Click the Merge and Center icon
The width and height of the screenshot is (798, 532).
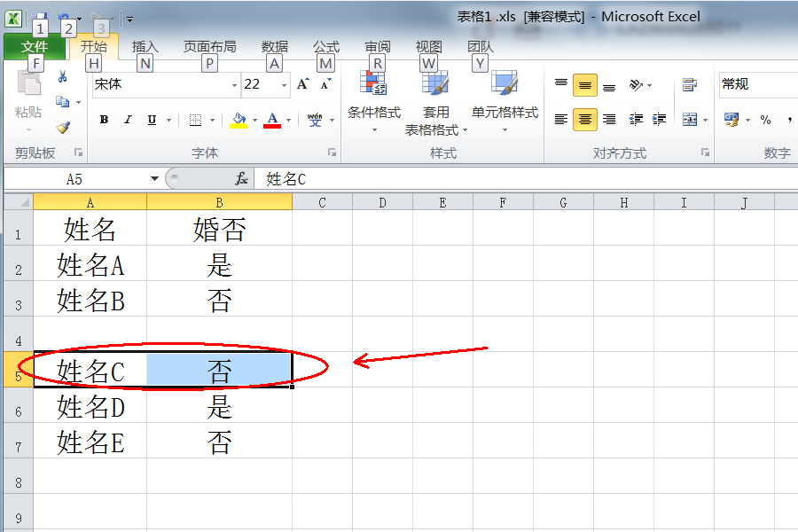(x=690, y=120)
